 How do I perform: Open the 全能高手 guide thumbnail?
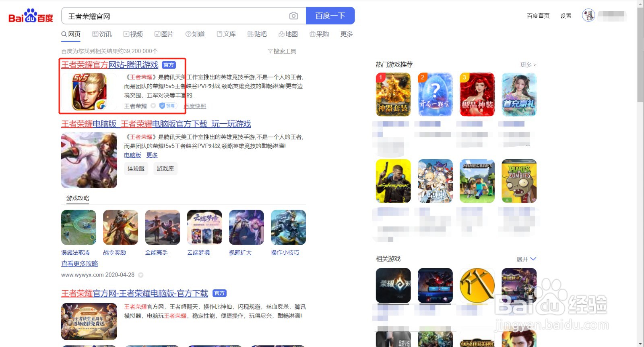point(163,227)
